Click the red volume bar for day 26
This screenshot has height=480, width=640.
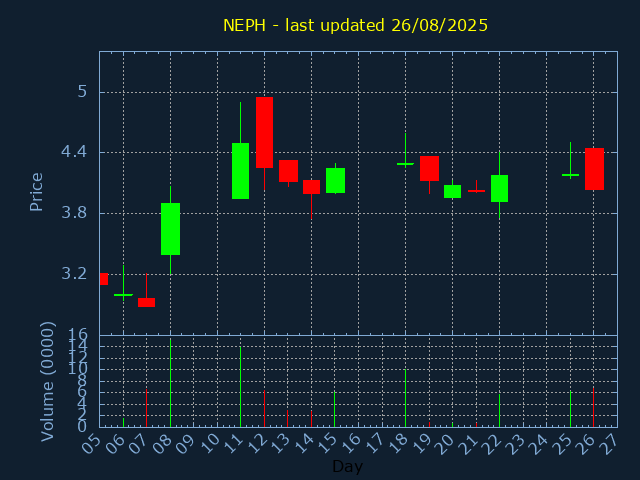593,407
